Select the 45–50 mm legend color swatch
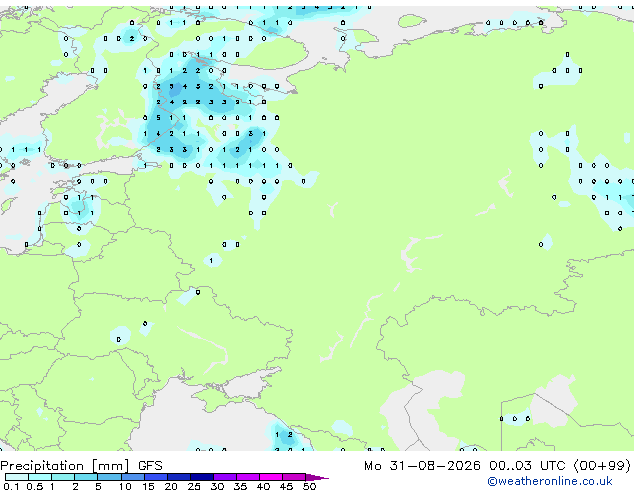 294,477
